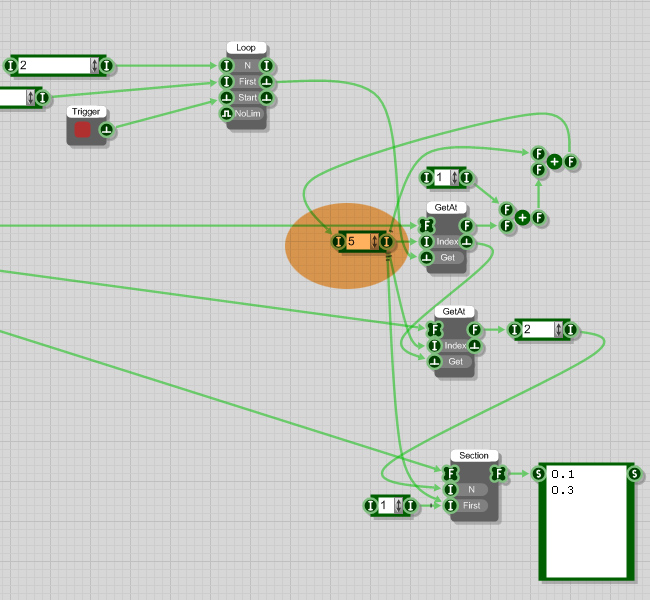Click the First input port on Section node
This screenshot has width=650, height=600.
[x=451, y=506]
